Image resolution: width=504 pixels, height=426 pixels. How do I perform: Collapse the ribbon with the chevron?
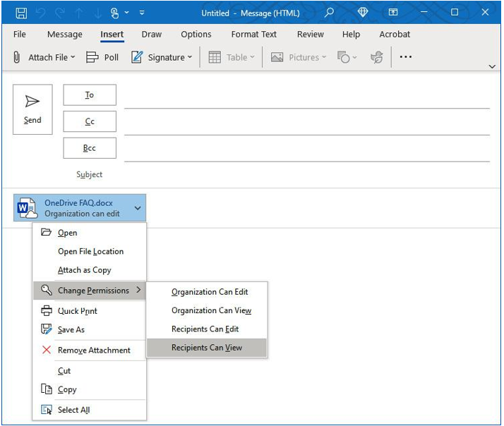492,66
